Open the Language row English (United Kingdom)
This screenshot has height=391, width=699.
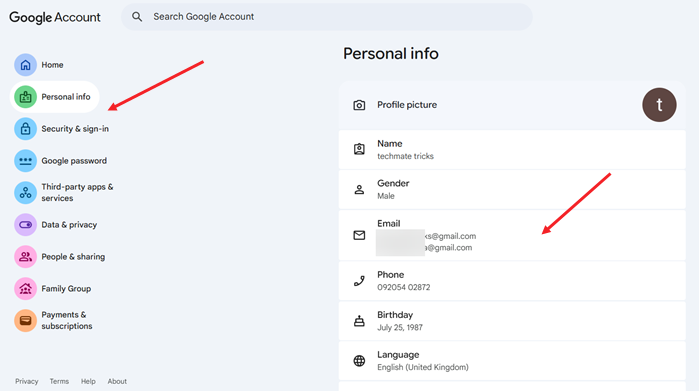pos(512,361)
